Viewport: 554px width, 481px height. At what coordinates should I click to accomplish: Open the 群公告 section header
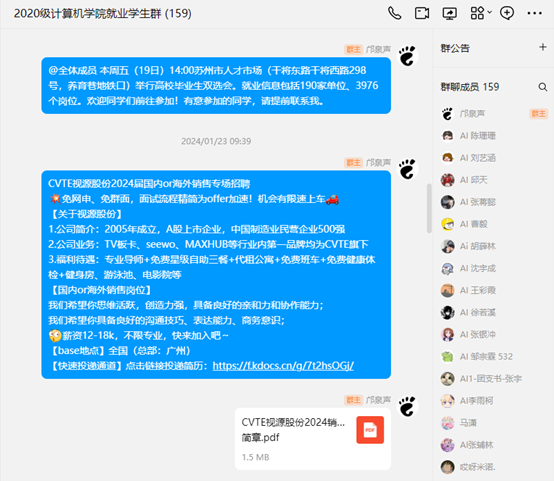(455, 48)
